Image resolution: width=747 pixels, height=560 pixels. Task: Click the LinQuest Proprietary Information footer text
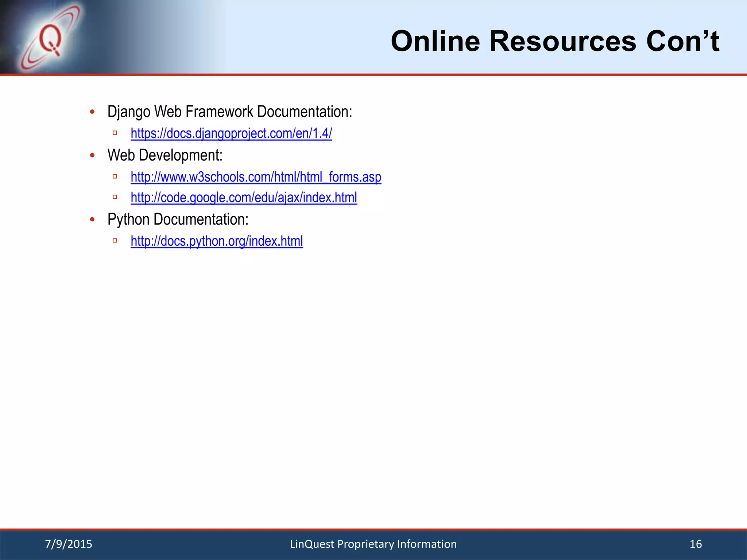[373, 544]
